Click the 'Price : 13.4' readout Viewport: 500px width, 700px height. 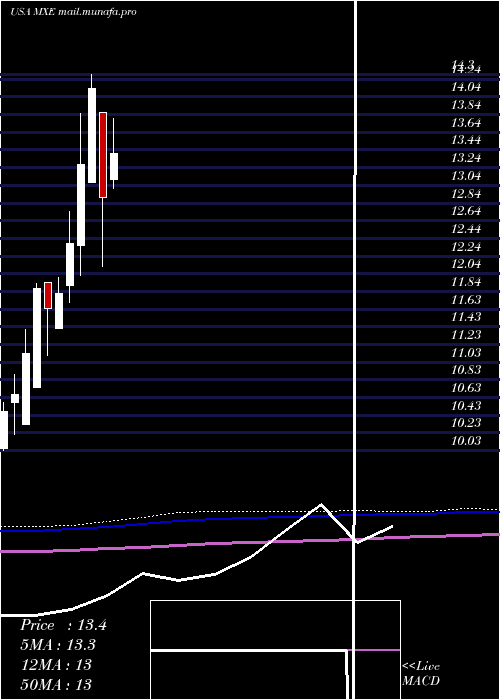point(63,625)
